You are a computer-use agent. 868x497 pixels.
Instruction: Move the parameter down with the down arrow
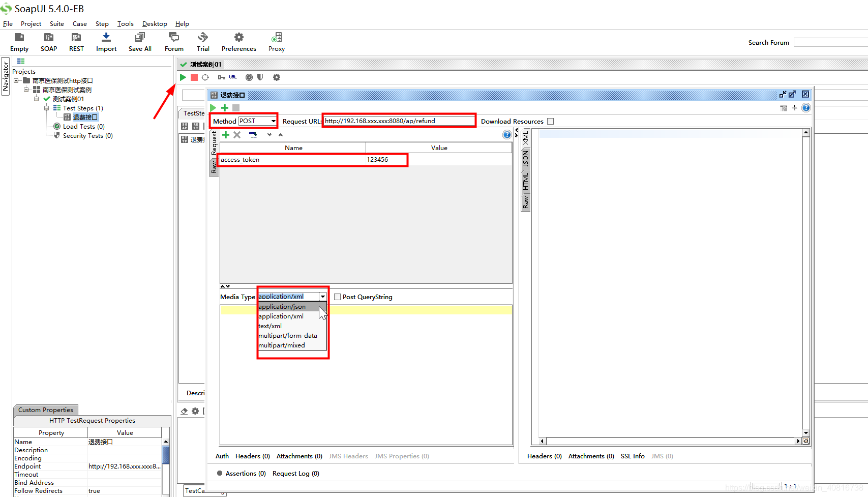tap(270, 135)
